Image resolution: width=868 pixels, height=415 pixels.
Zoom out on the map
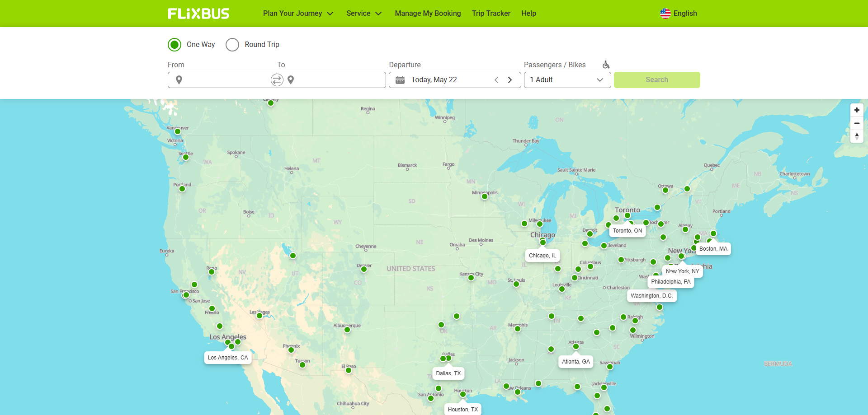pyautogui.click(x=857, y=123)
